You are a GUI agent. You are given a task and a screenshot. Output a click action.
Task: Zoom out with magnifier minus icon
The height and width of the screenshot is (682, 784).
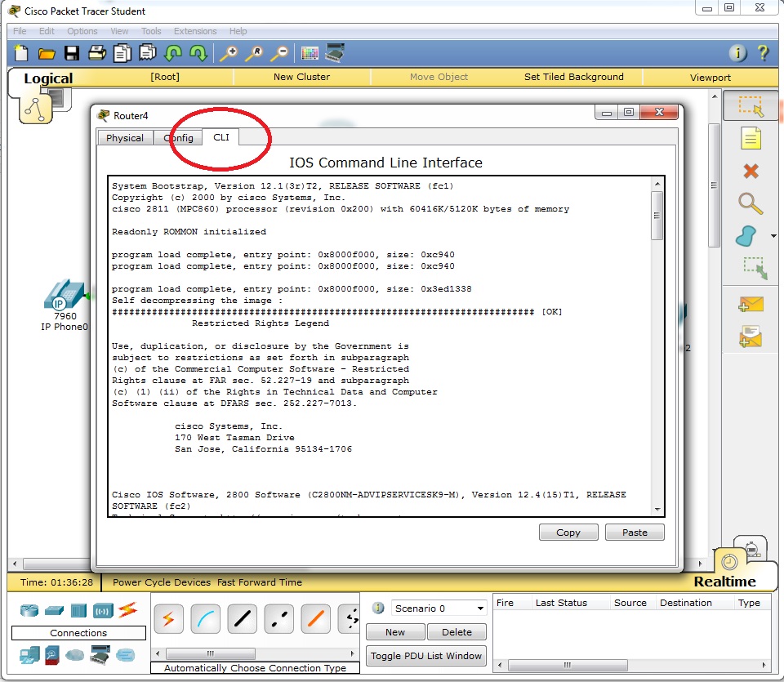[279, 53]
